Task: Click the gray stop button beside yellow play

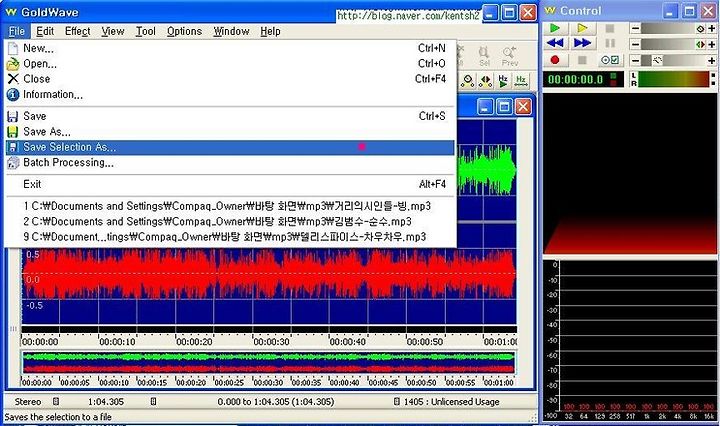Action: coord(610,28)
